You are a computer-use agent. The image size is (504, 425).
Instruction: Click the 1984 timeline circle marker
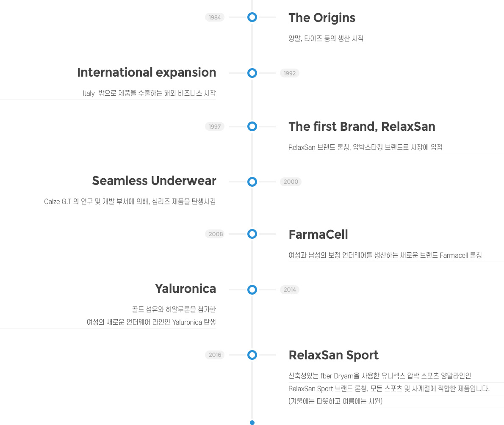(252, 17)
